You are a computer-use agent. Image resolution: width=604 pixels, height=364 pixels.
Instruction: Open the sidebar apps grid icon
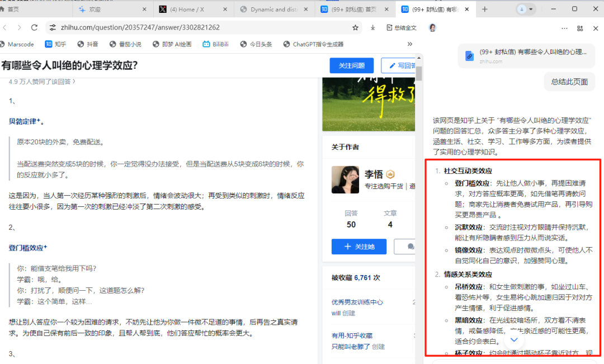pyautogui.click(x=580, y=28)
